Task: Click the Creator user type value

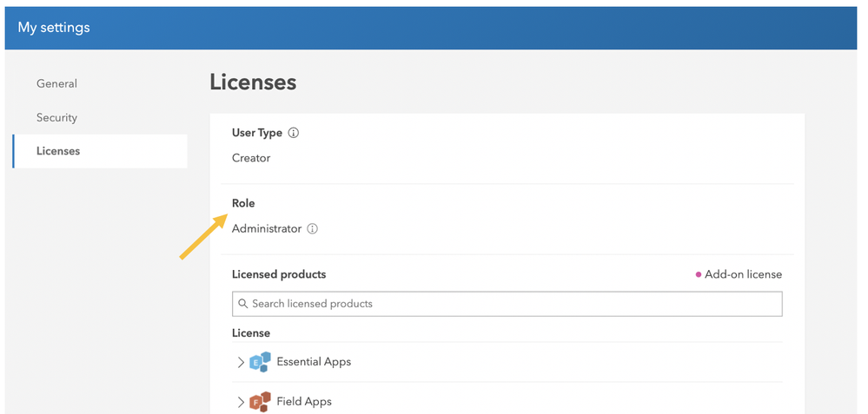Action: [251, 158]
